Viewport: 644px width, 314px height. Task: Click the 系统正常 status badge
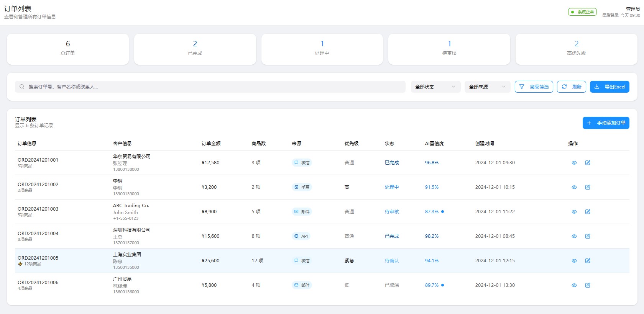(582, 12)
